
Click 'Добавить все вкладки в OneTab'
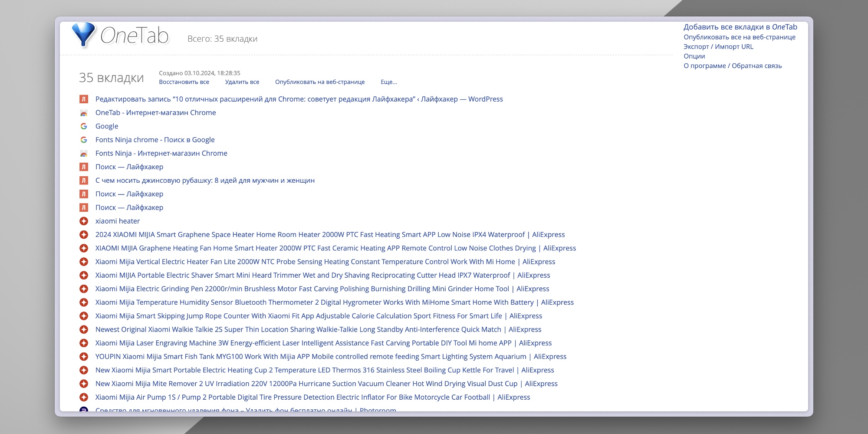(x=740, y=27)
